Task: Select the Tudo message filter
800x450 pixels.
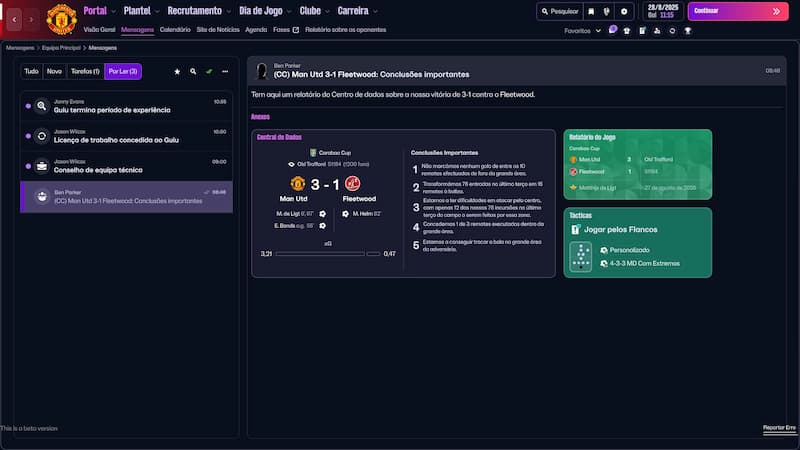Action: click(x=31, y=72)
